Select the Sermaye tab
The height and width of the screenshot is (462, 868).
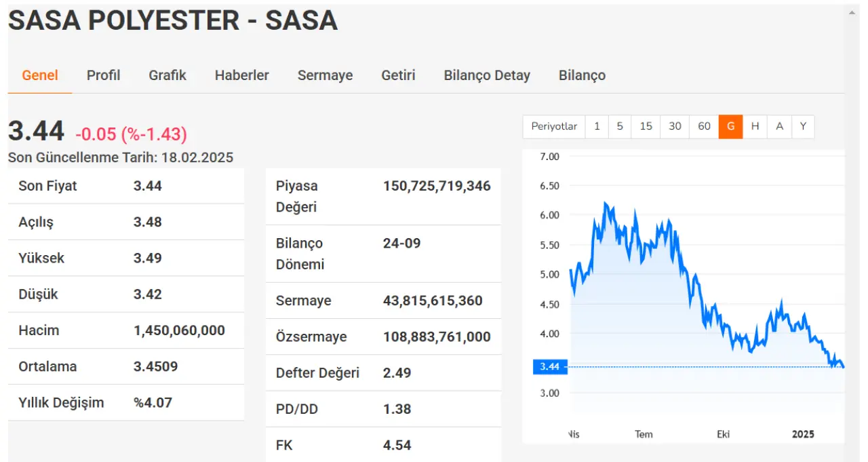pyautogui.click(x=325, y=75)
